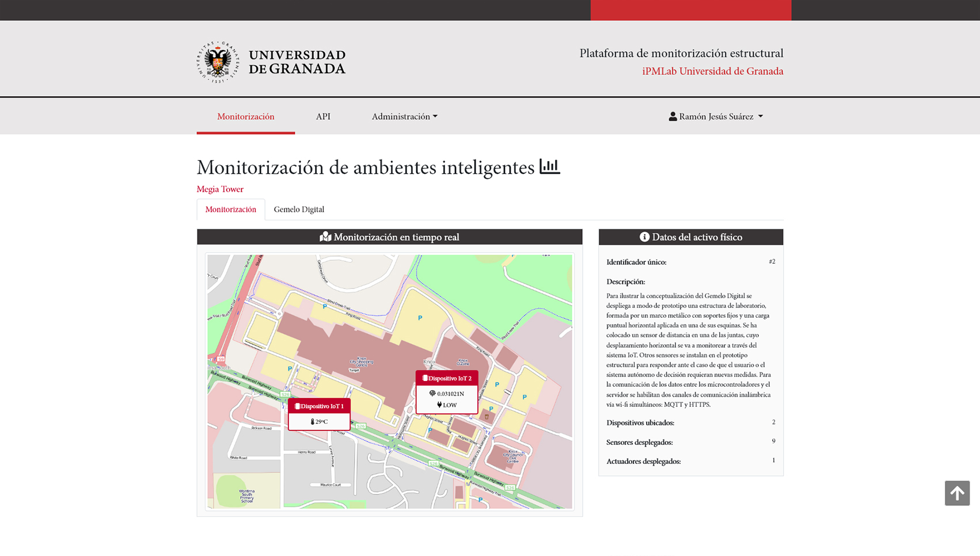Open the Megia Tower link
The width and height of the screenshot is (980, 556).
219,189
